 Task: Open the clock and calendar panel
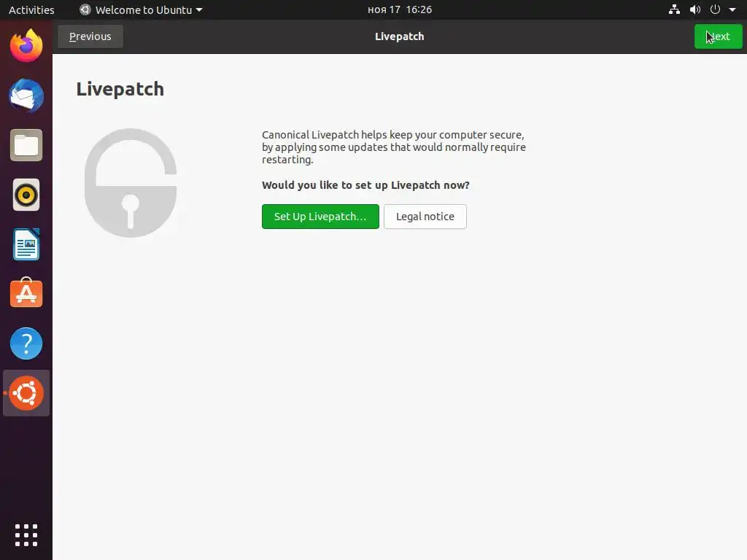[x=400, y=9]
